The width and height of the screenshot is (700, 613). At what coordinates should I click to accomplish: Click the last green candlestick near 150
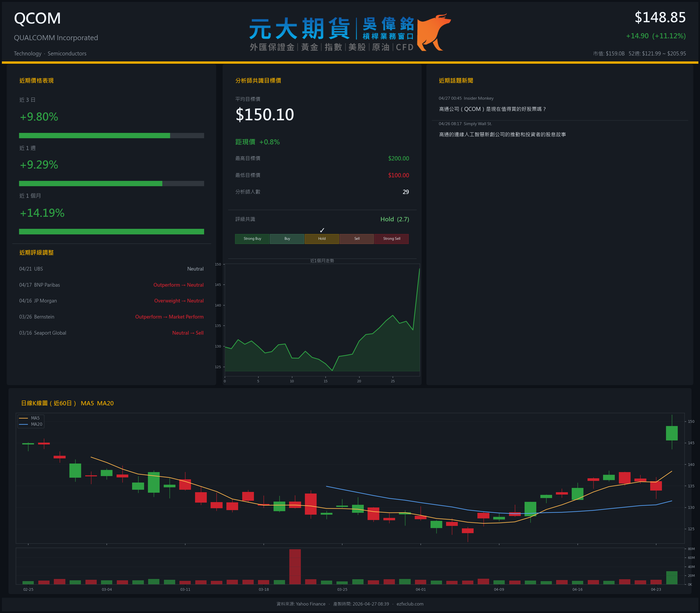[x=672, y=433]
